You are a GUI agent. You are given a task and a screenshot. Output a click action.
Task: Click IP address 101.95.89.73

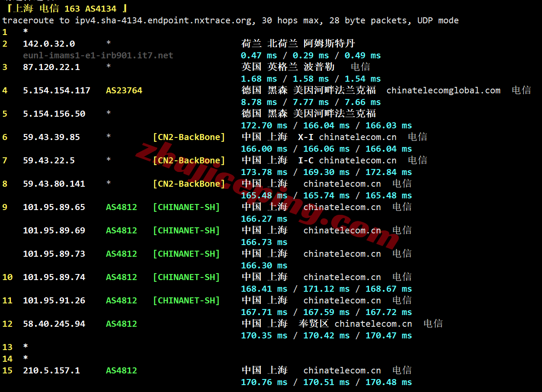click(x=54, y=254)
